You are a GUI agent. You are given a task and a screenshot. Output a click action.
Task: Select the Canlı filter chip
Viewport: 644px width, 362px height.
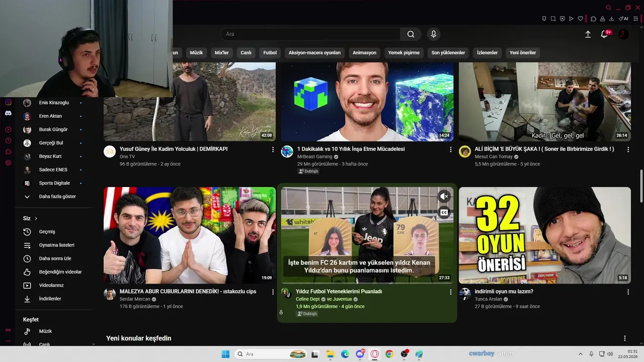click(x=246, y=53)
